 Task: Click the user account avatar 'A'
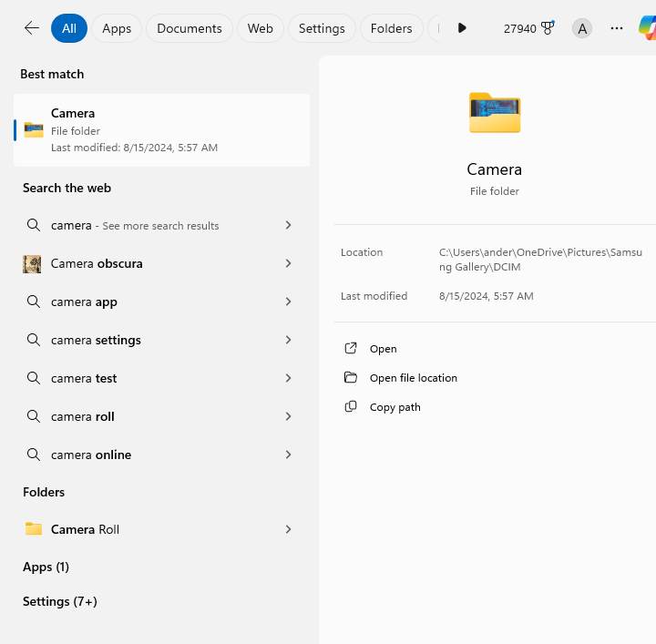point(581,28)
